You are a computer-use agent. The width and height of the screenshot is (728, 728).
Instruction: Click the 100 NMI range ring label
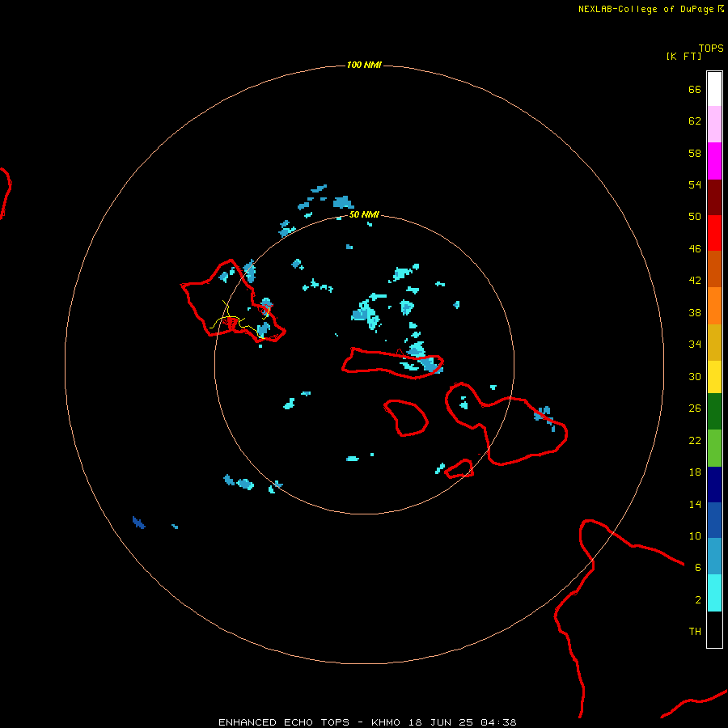click(x=364, y=65)
